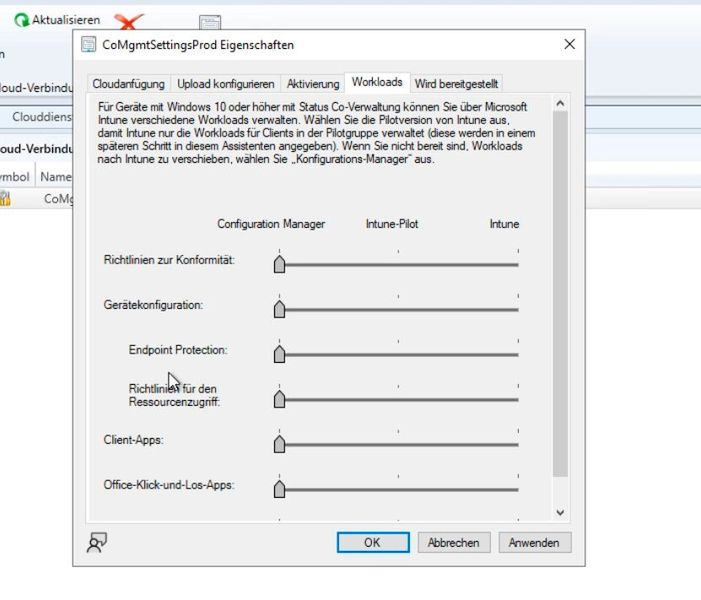Click the red X delete icon in toolbar

pyautogui.click(x=129, y=21)
